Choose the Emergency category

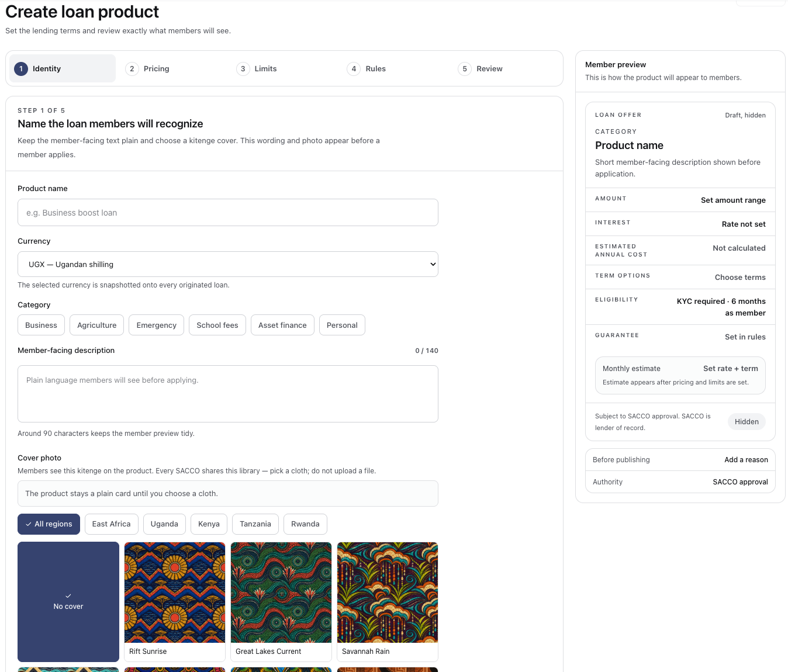[156, 325]
